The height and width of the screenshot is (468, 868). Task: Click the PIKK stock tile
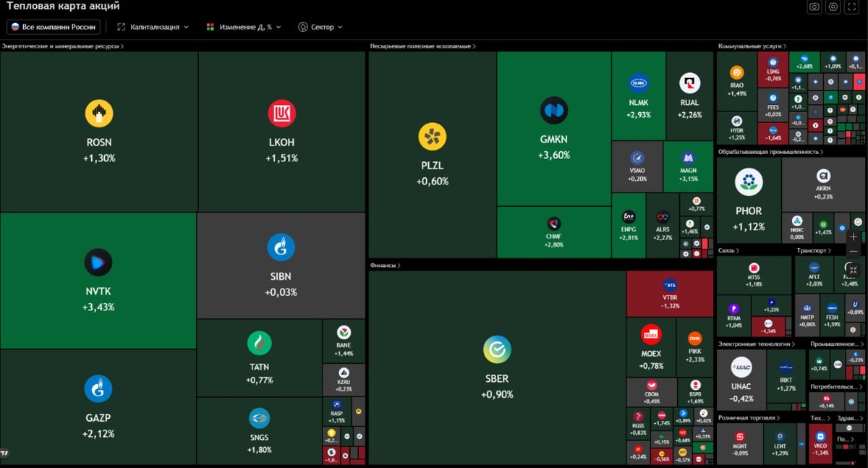[x=695, y=347]
